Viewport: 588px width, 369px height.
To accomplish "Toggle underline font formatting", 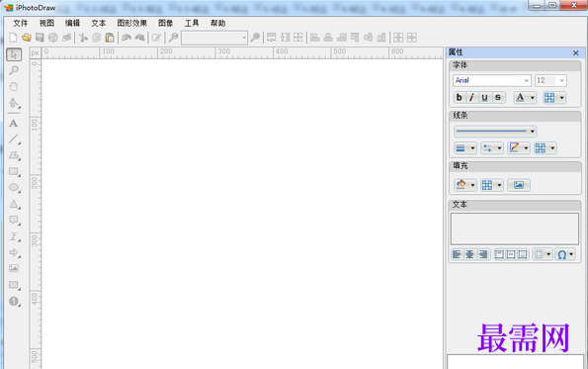I will (x=484, y=98).
